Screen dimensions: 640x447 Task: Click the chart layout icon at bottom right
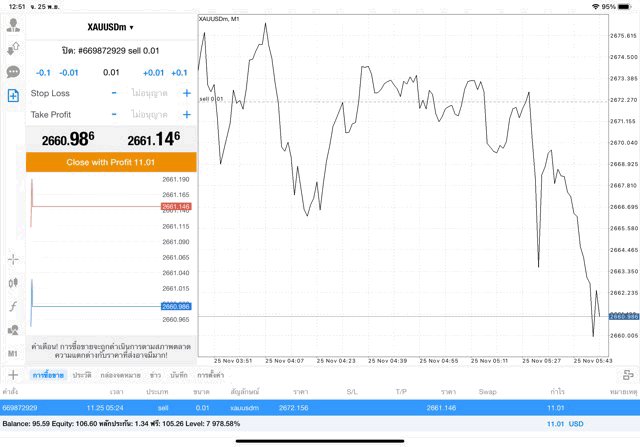coord(627,374)
